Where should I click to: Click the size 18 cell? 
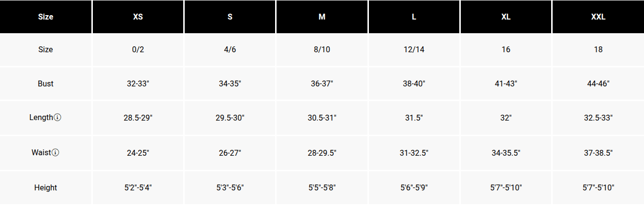598,50
